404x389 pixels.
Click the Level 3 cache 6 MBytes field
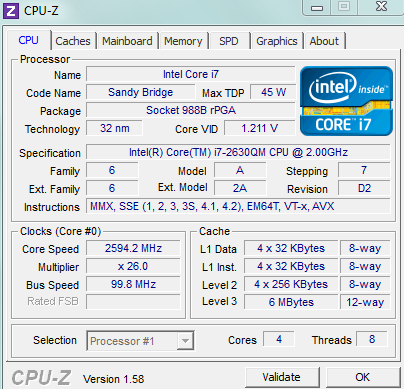291,302
